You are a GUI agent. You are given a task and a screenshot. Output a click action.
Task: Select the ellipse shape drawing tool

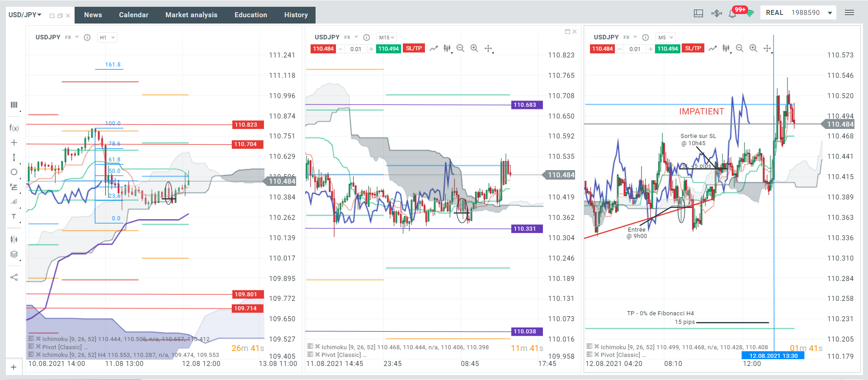(x=14, y=172)
